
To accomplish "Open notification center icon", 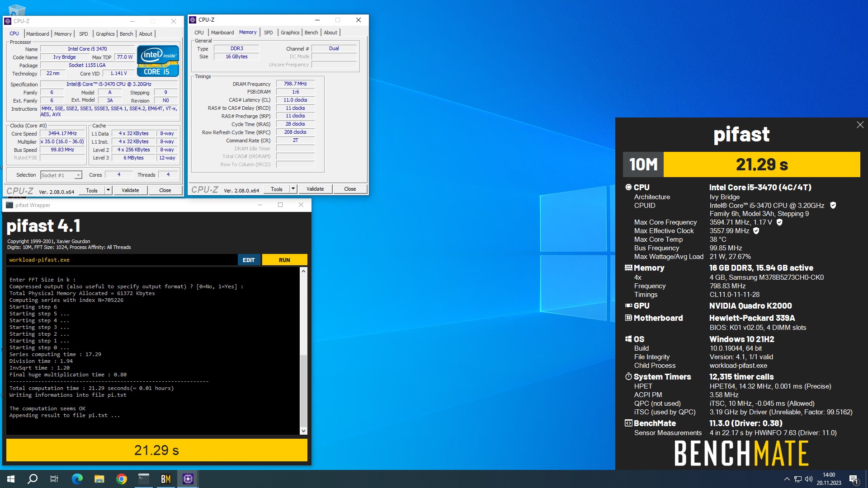I will click(x=854, y=479).
